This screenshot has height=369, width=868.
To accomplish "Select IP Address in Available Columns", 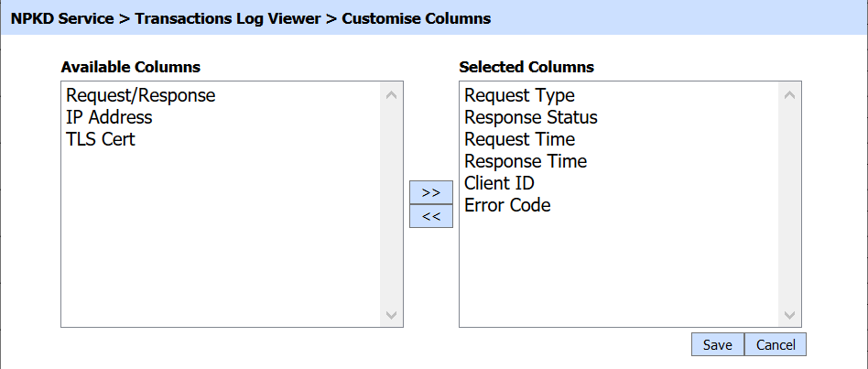I will 109,117.
